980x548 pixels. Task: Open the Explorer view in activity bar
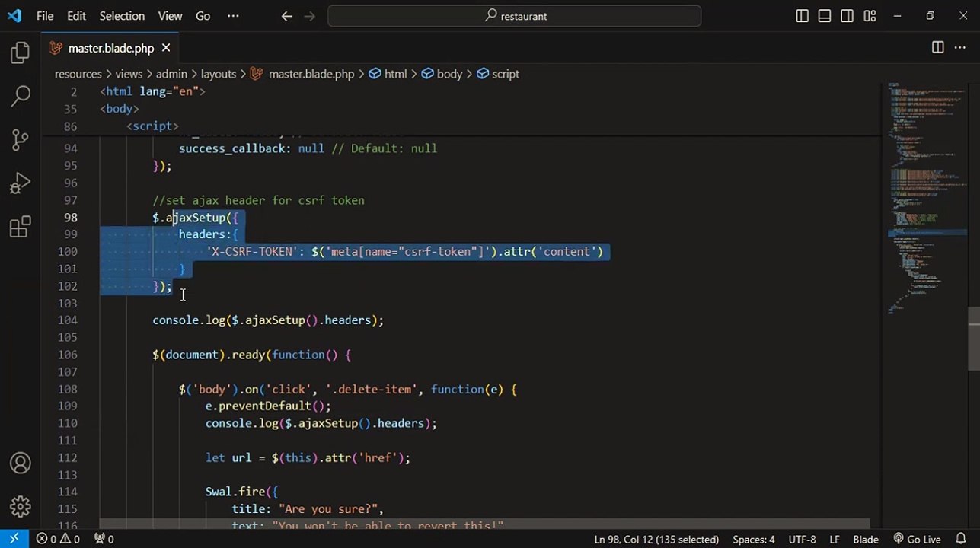pos(21,53)
